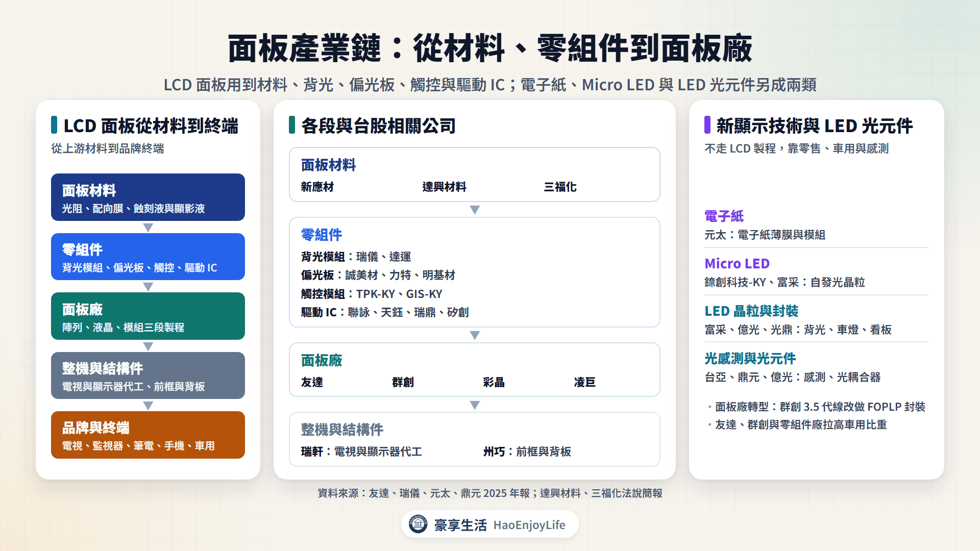
Task: Click panel maker 彩晶
Action: pyautogui.click(x=494, y=382)
